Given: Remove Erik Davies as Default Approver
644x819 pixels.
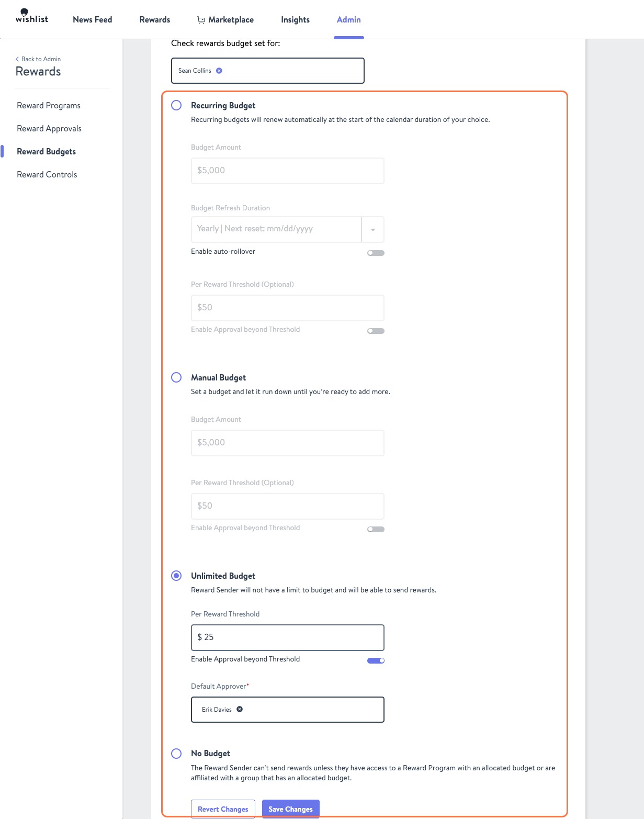Looking at the screenshot, I should point(240,709).
